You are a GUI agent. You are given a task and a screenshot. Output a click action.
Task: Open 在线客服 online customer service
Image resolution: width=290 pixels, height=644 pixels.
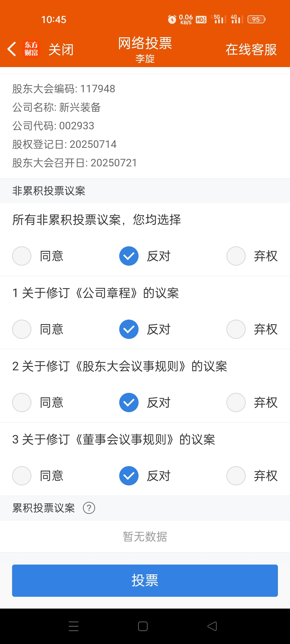251,50
